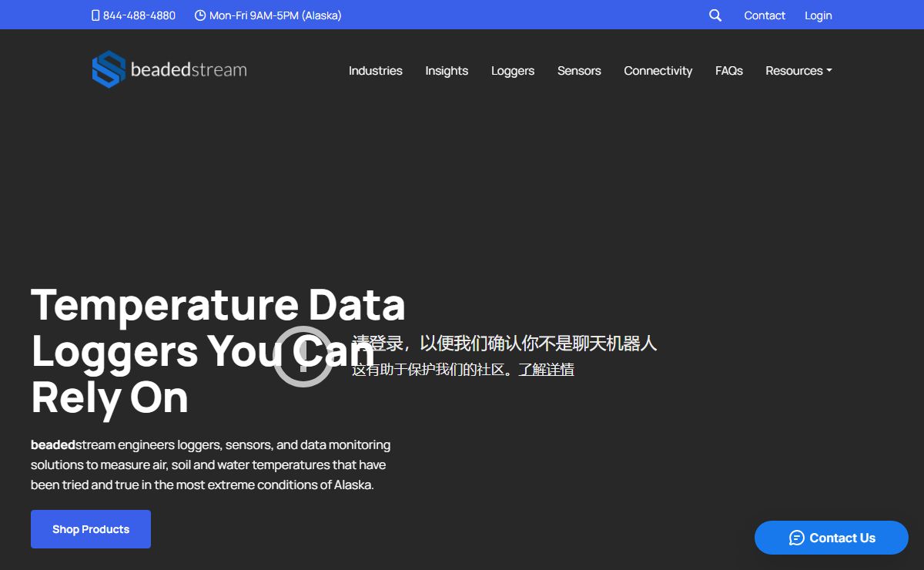Image resolution: width=924 pixels, height=570 pixels.
Task: Click the Mon-Fri 9AM-5PM (Alaska) hours text
Action: click(x=276, y=15)
